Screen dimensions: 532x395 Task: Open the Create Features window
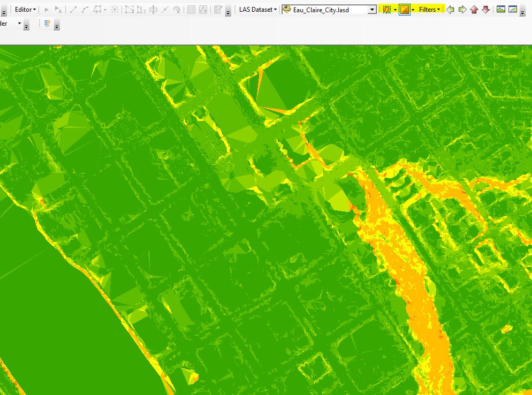coord(217,9)
